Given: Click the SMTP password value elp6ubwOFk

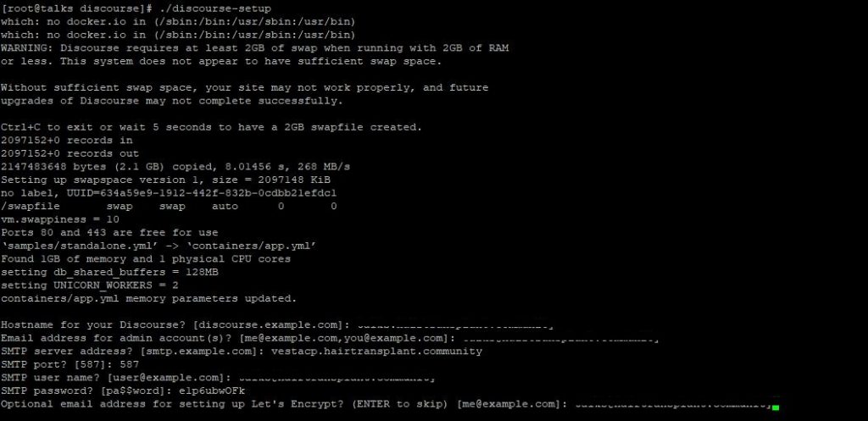Looking at the screenshot, I should 212,391.
